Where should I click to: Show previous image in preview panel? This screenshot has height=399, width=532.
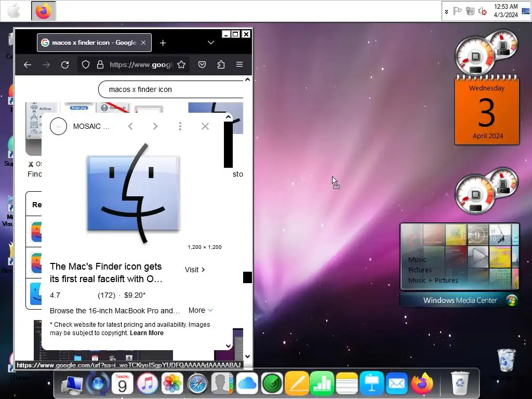pos(130,126)
